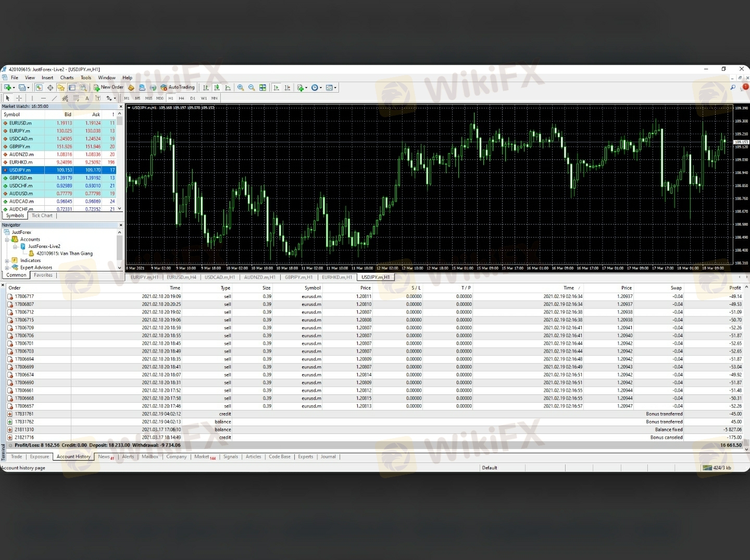Viewport: 750px width, 560px height.
Task: Draw a horizontal line tool
Action: (43, 98)
